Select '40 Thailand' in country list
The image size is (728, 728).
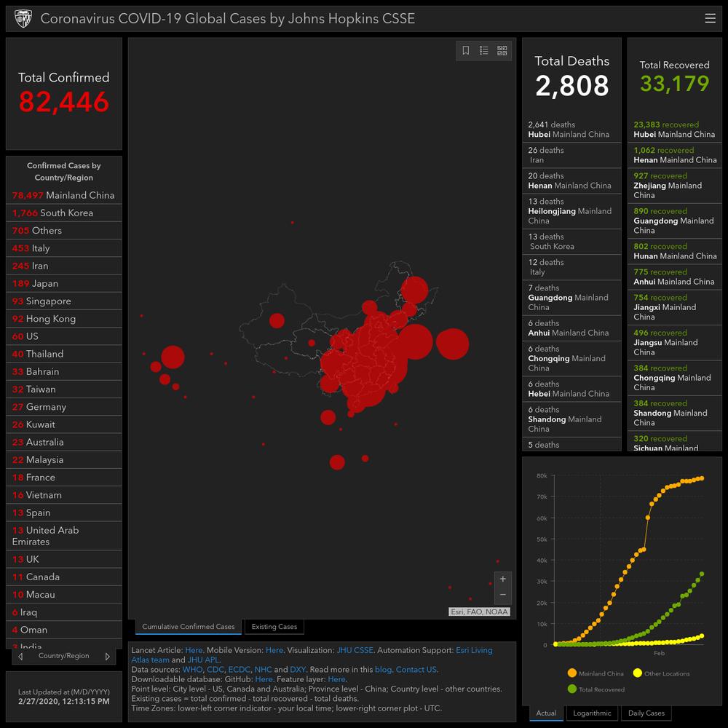point(63,355)
